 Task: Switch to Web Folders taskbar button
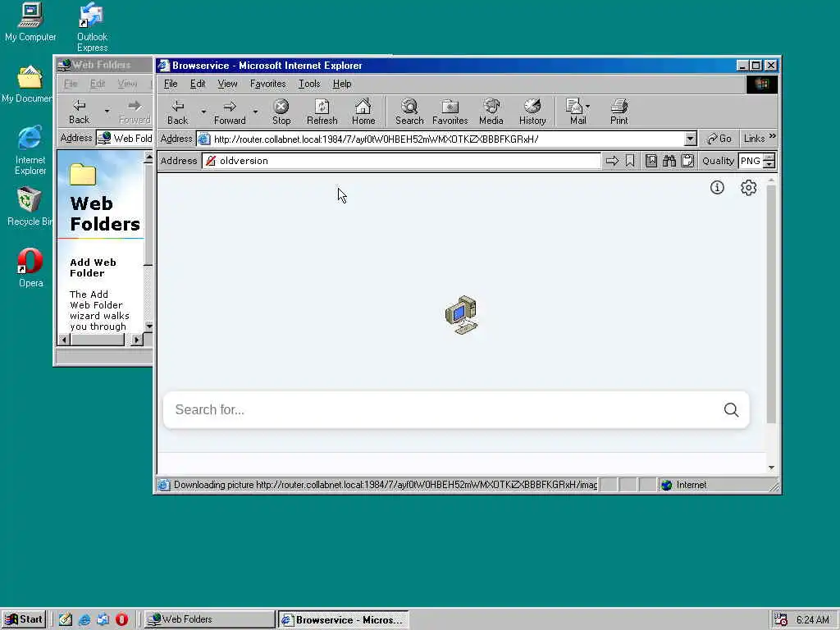pyautogui.click(x=209, y=619)
